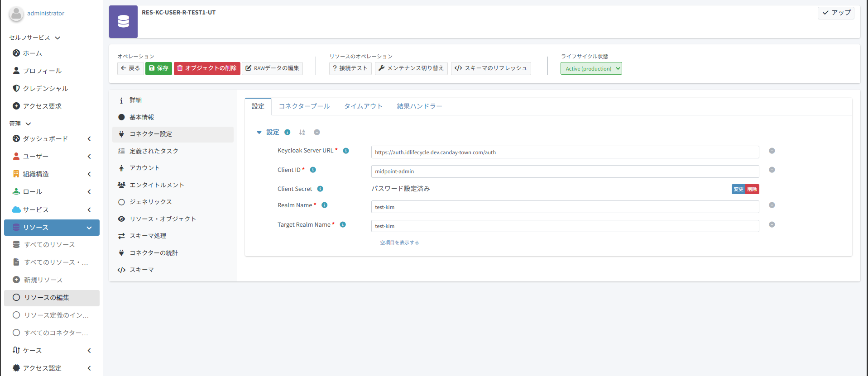This screenshot has width=868, height=376.
Task: Run the 接続テスト button
Action: pyautogui.click(x=350, y=68)
